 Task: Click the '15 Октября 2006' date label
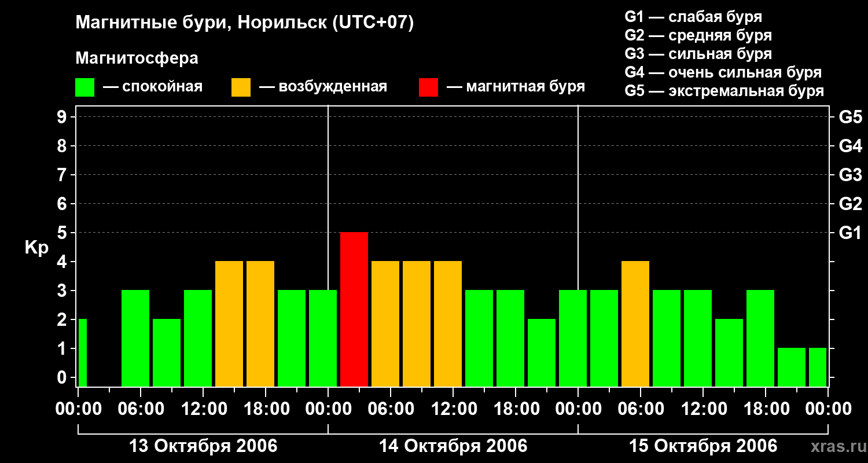[703, 446]
